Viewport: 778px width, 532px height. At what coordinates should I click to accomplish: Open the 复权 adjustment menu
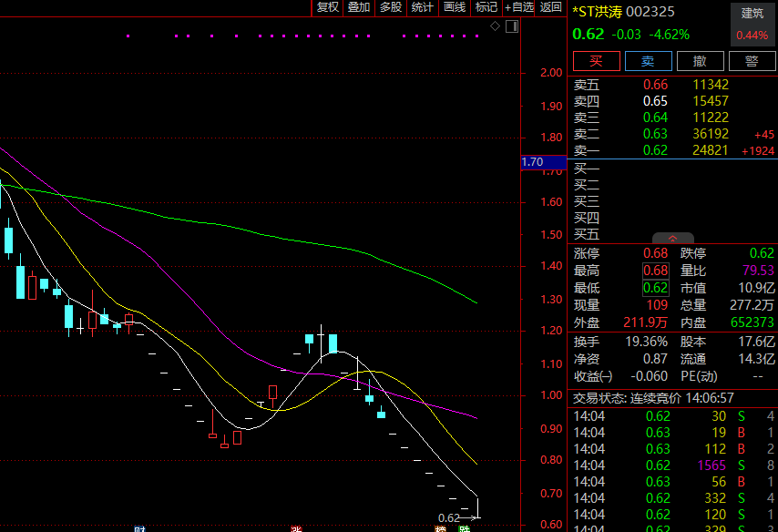point(327,7)
